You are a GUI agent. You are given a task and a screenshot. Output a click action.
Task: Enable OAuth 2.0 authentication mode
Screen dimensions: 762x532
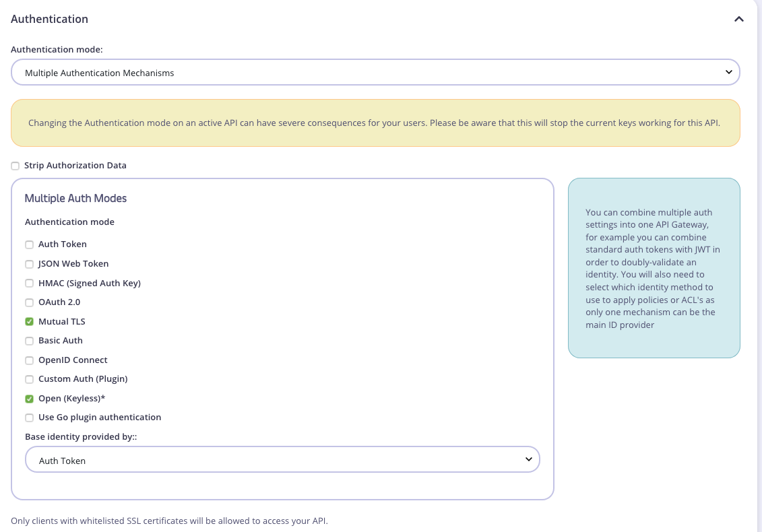click(x=30, y=302)
